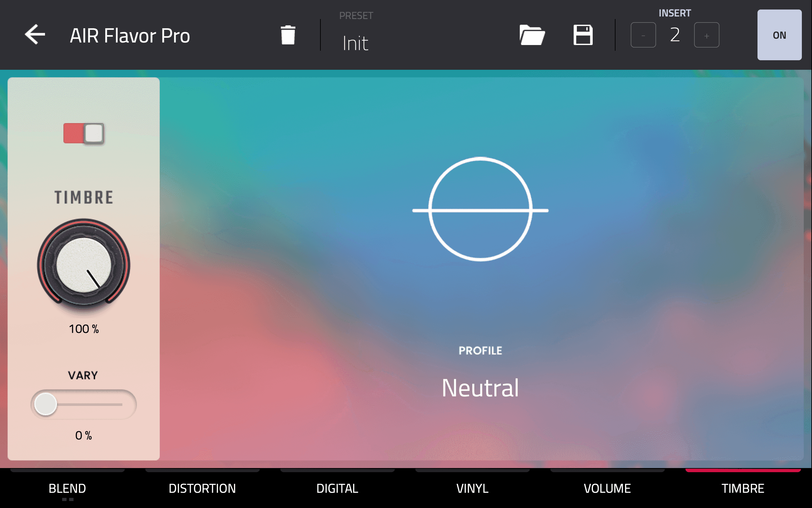Save preset with floppy disk icon

tap(583, 35)
